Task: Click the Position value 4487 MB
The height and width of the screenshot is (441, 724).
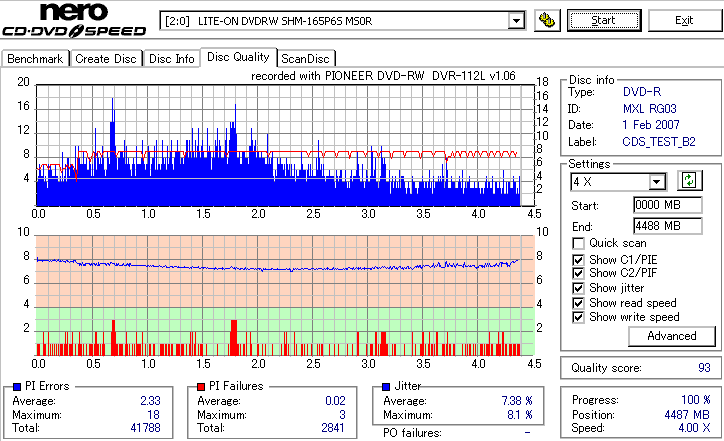Action: 688,415
